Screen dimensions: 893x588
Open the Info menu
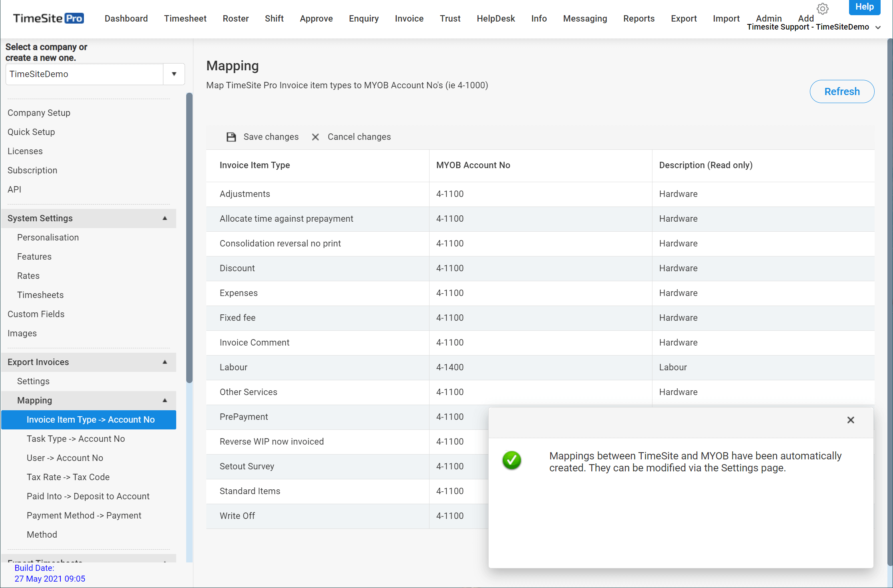[x=539, y=18]
